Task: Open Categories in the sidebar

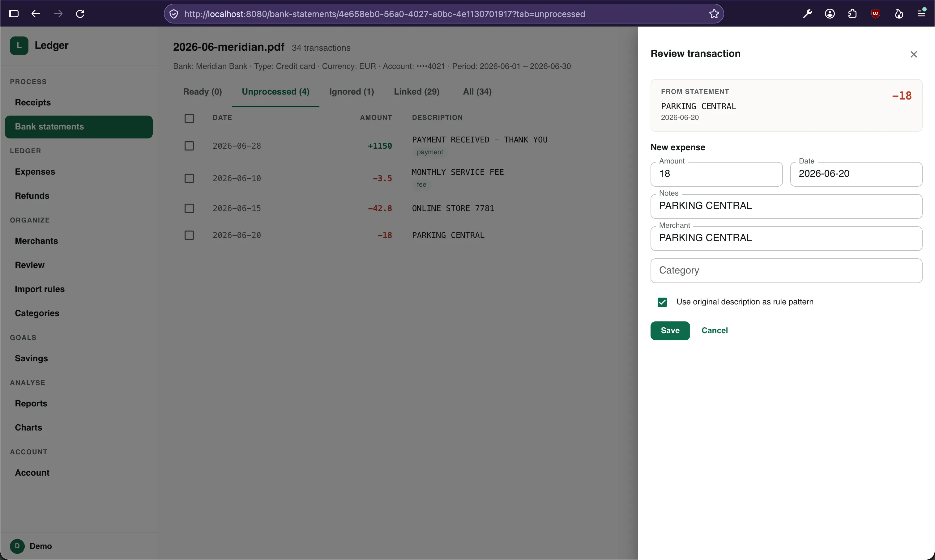Action: (79, 313)
